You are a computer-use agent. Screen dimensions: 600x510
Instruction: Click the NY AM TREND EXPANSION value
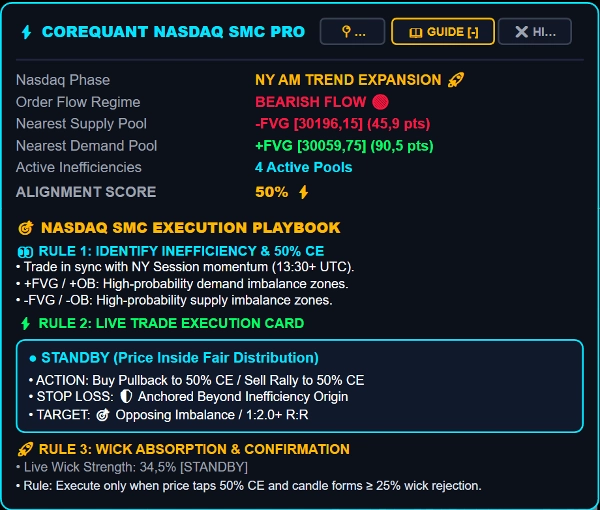coord(348,80)
